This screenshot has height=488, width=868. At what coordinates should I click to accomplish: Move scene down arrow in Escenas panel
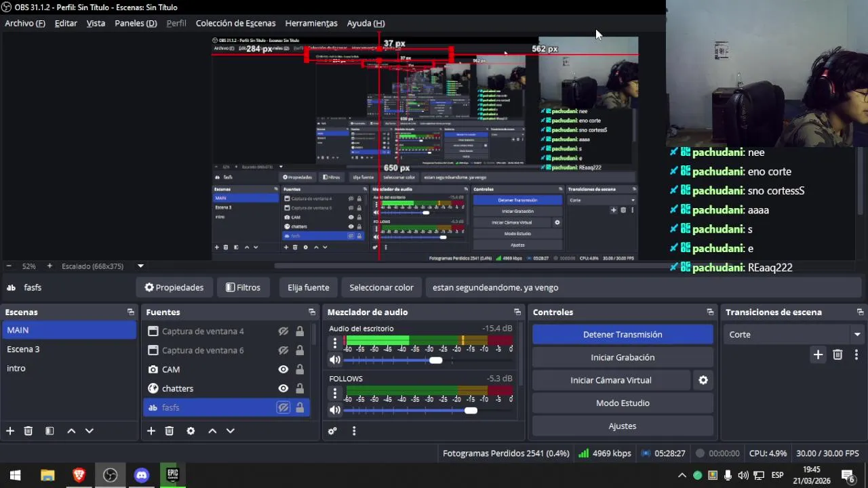pos(89,431)
